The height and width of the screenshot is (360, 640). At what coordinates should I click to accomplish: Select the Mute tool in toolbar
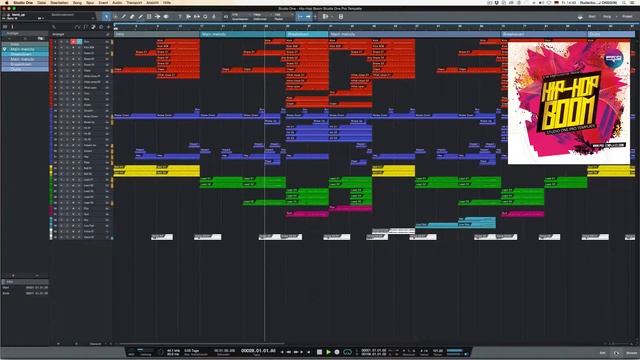pyautogui.click(x=149, y=17)
